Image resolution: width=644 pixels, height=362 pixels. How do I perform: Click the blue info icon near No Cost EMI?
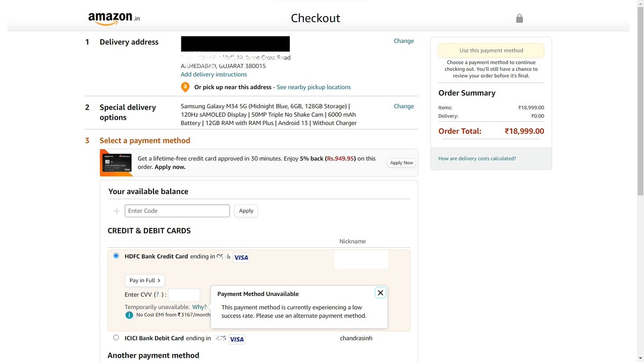129,315
